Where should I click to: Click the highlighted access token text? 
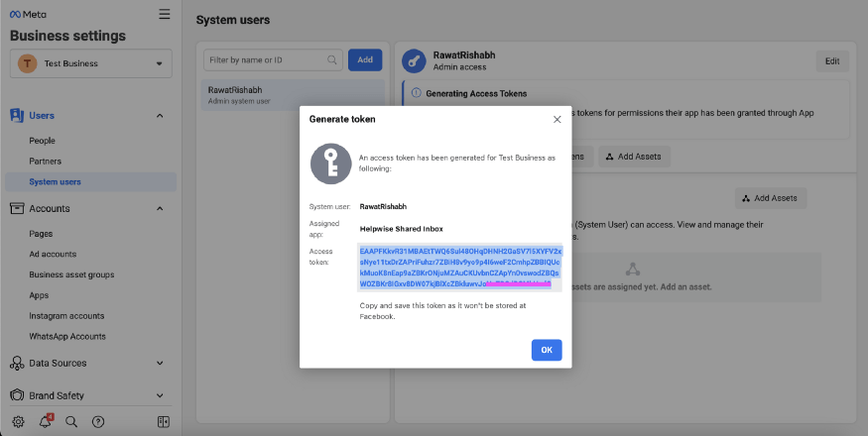pyautogui.click(x=459, y=268)
